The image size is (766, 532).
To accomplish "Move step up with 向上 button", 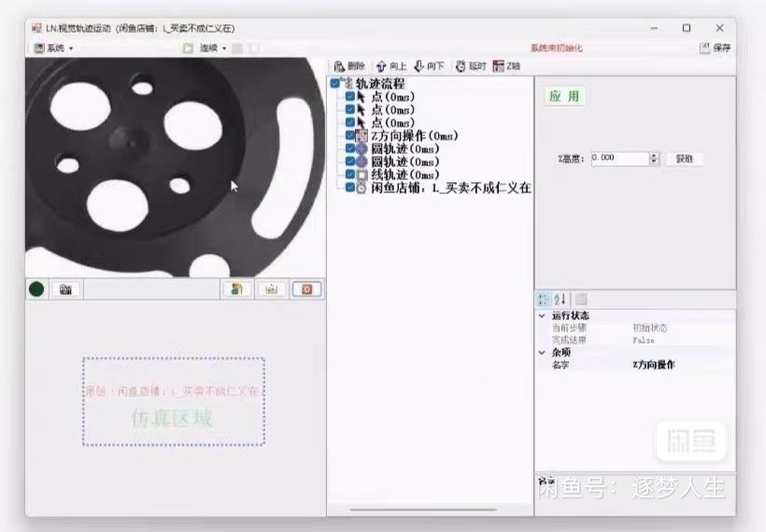I will (x=390, y=66).
